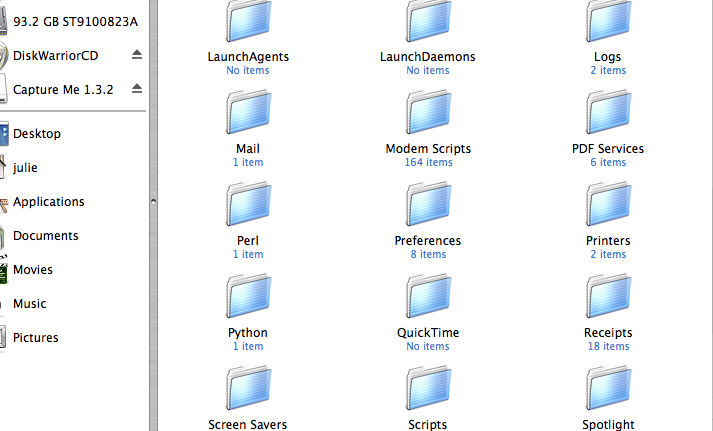Screen dimensions: 713x431
Task: Select the Modem Scripts folder icon
Action: click(428, 112)
